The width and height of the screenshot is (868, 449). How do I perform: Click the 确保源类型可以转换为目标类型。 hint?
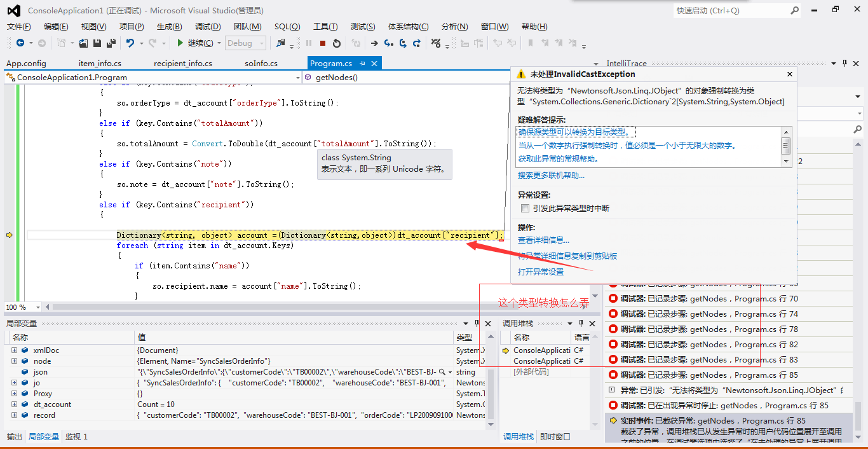coord(577,132)
